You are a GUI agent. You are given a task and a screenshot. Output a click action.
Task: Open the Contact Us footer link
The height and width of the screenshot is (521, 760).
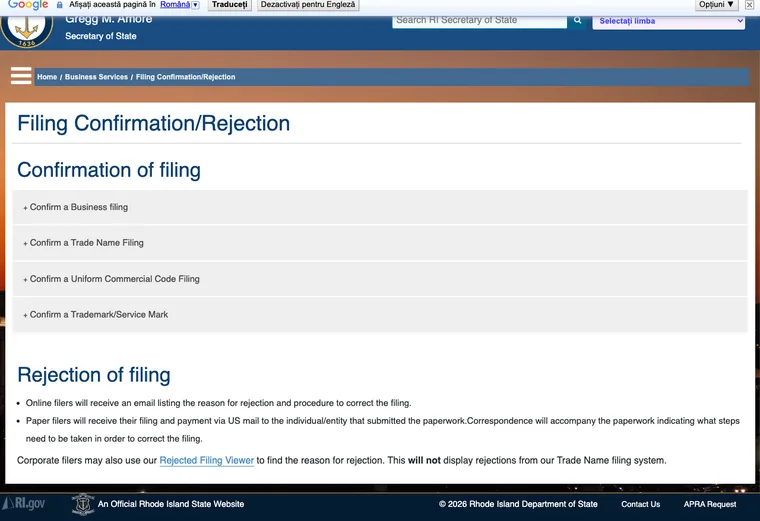[640, 504]
